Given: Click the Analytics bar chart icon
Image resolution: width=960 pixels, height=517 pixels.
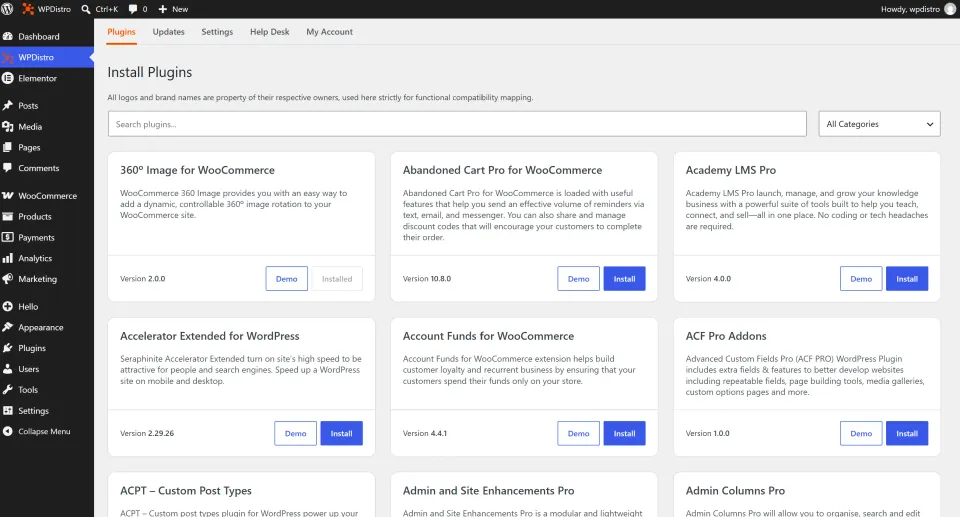Looking at the screenshot, I should coord(8,258).
